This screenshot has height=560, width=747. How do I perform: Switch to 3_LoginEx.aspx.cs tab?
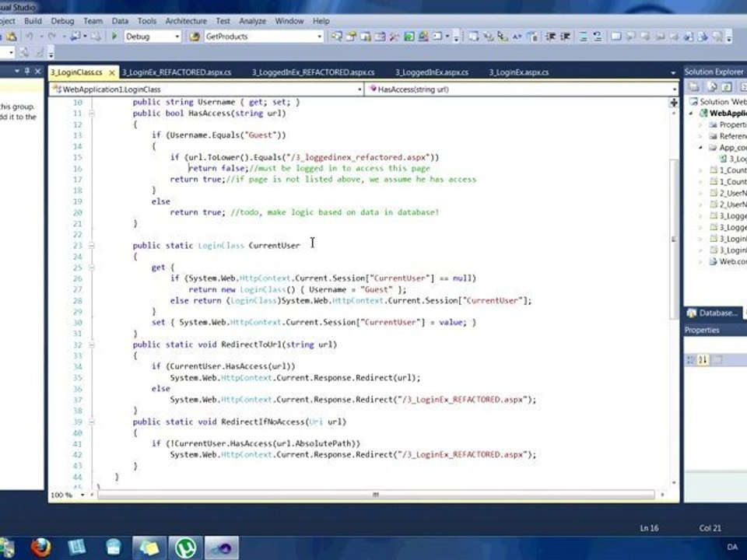[518, 72]
